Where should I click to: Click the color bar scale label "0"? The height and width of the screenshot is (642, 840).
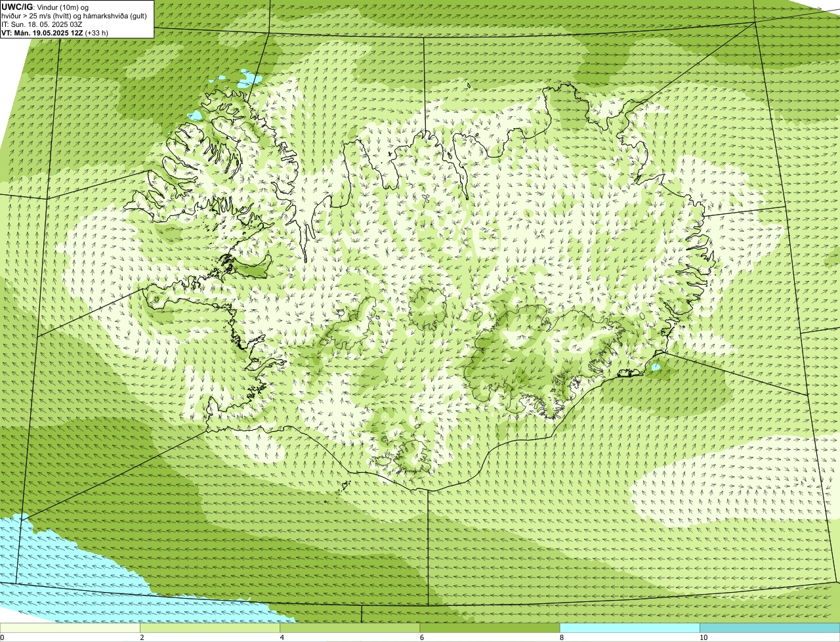click(x=2, y=637)
